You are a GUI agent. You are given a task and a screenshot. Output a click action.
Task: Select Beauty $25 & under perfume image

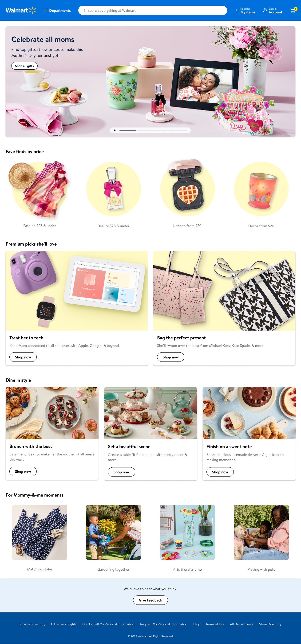click(114, 189)
